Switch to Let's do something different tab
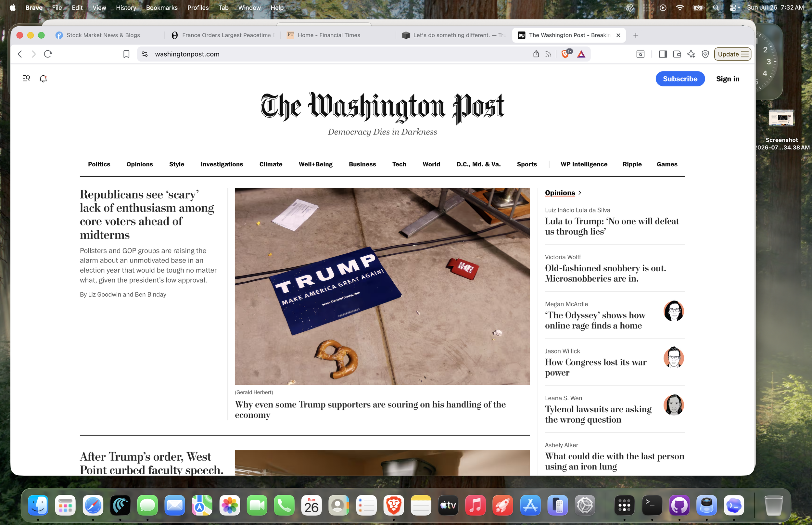Viewport: 812px width, 525px height. [454, 35]
